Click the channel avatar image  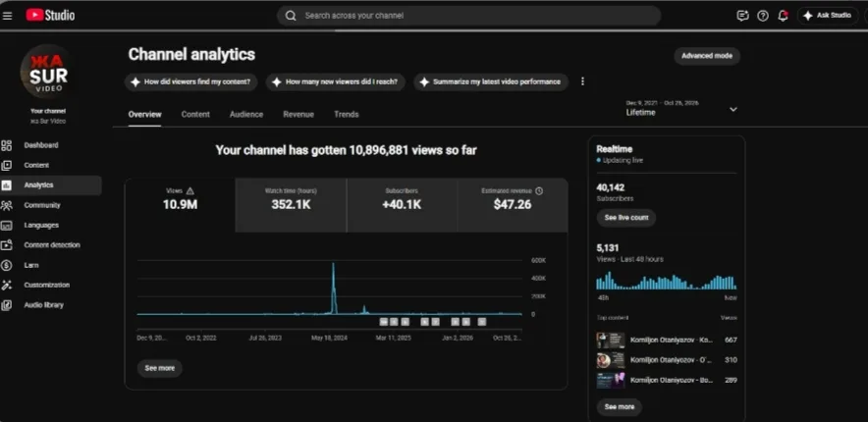coord(47,72)
